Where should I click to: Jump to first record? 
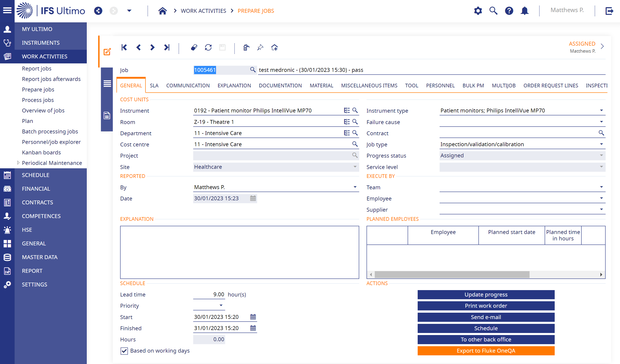(x=124, y=47)
